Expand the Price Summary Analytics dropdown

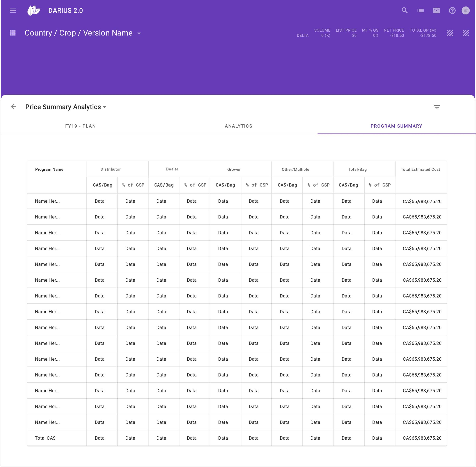[x=104, y=107]
